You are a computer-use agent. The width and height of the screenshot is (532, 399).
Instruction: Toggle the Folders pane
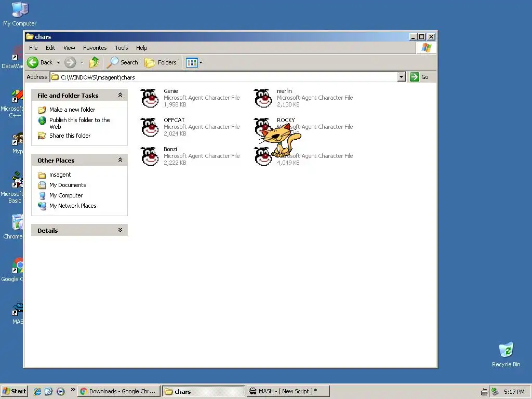(x=161, y=62)
